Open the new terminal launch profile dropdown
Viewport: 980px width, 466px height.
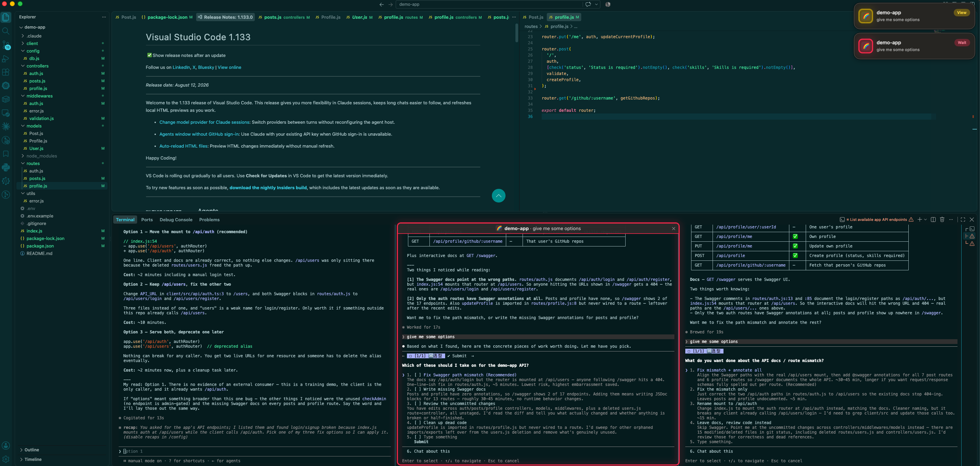tap(925, 219)
